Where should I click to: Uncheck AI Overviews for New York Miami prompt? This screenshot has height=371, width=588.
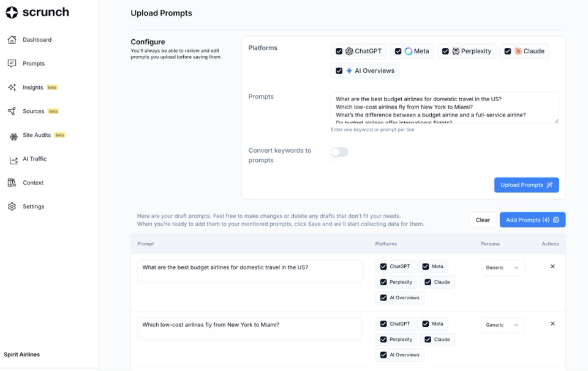[x=383, y=355]
